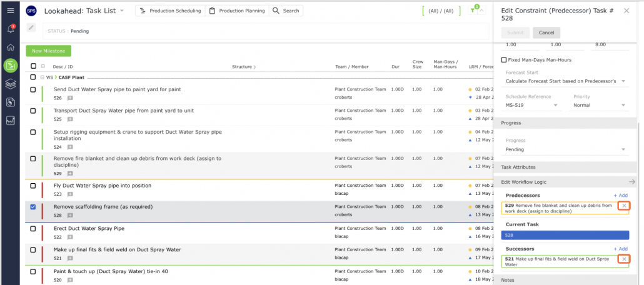Screen dimensions: 644x285
Task: Click the SPS logo
Action: (31, 11)
